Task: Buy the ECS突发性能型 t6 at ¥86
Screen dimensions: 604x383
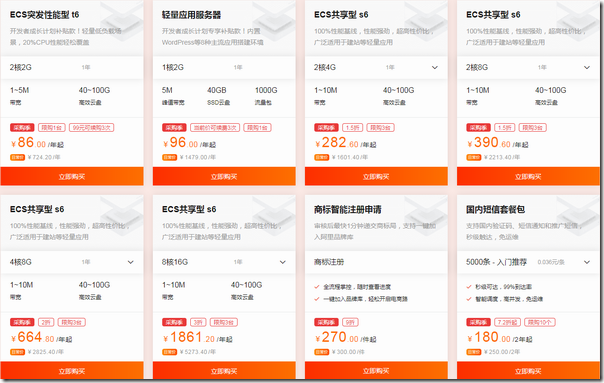Action: click(x=72, y=176)
